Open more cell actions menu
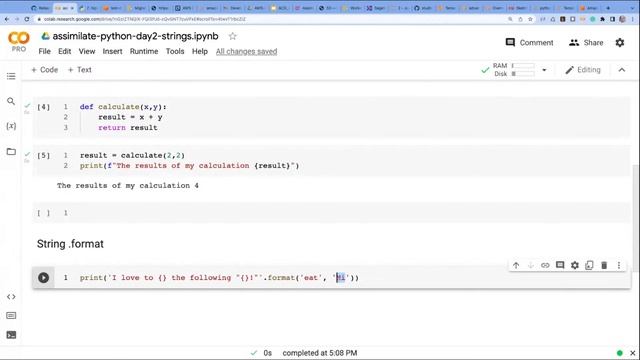Viewport: 640px width, 360px height. tap(619, 265)
